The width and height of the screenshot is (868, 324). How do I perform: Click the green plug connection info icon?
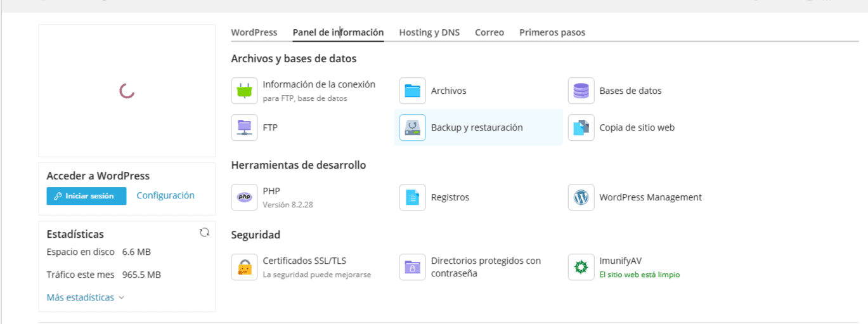245,91
